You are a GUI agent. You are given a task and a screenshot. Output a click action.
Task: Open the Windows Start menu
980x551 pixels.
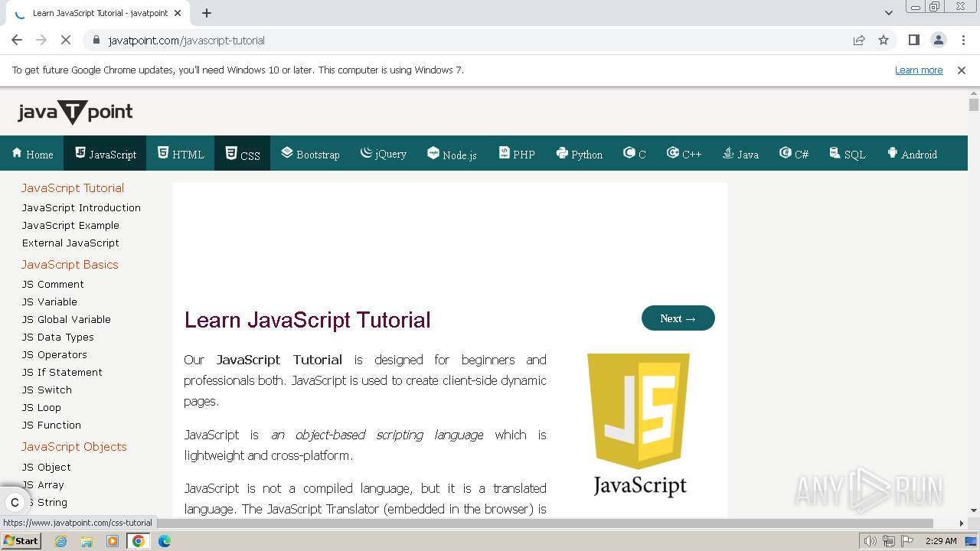pos(21,541)
